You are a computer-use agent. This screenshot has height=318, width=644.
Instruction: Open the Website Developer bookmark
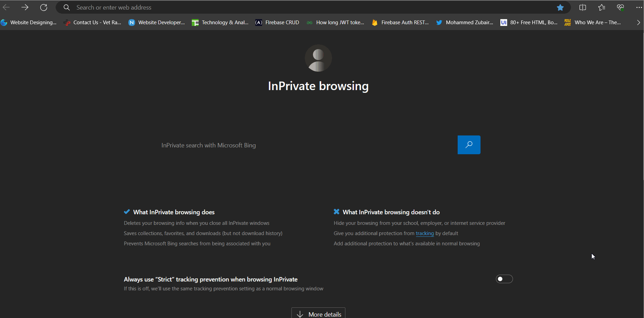pyautogui.click(x=157, y=23)
